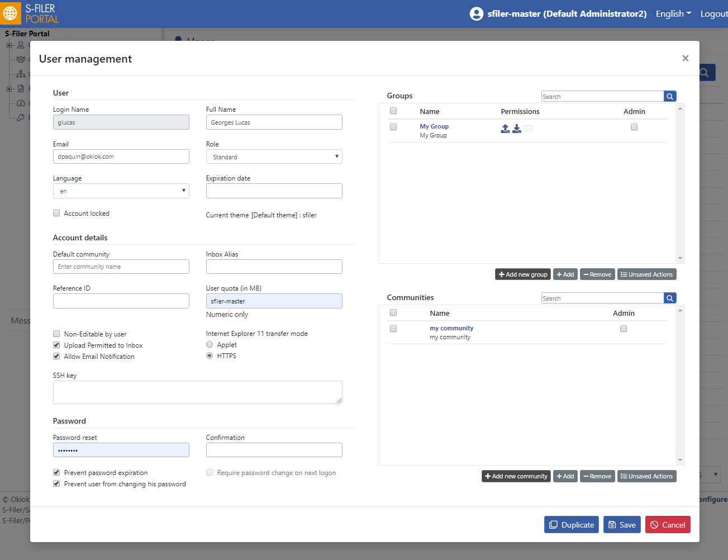Click the Groups search magnifier icon
Screen dimensions: 728x560
(x=670, y=97)
